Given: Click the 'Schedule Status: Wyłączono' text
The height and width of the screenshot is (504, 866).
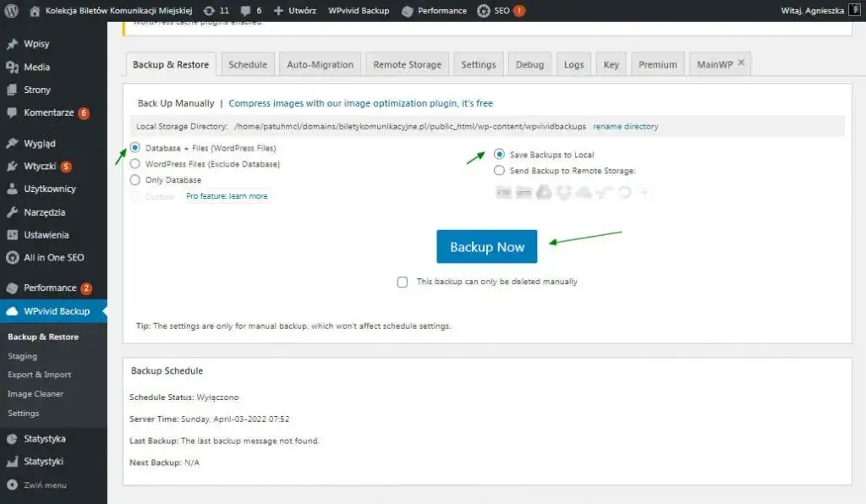Looking at the screenshot, I should (184, 397).
